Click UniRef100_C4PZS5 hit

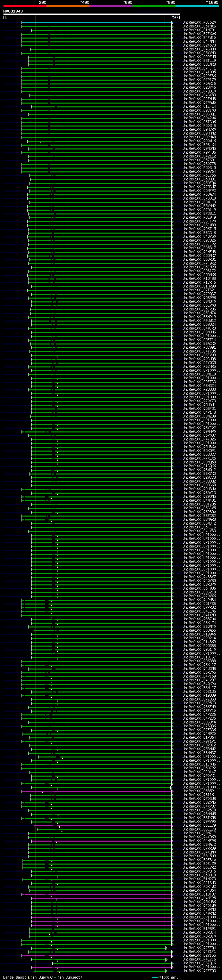pos(199,718)
